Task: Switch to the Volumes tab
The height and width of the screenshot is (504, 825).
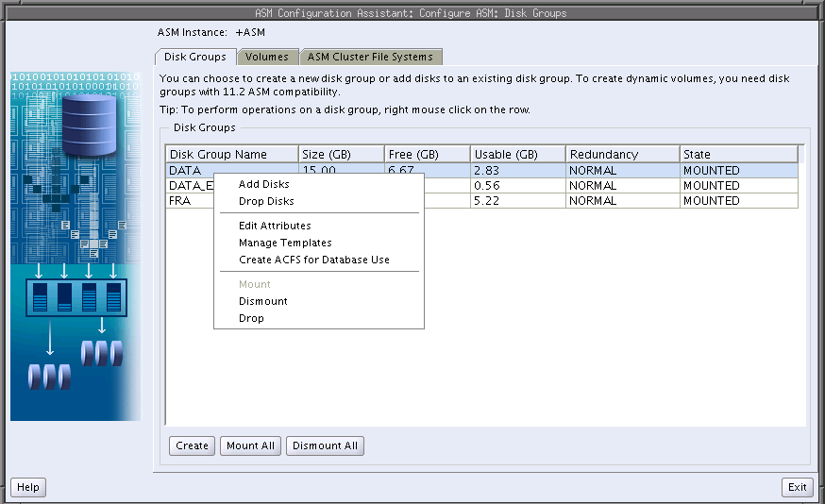Action: tap(267, 57)
